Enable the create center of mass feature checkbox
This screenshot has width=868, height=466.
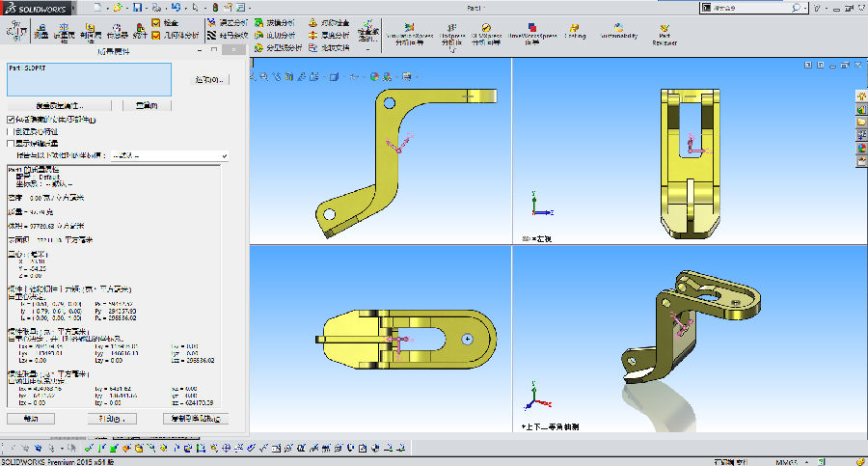(11, 131)
